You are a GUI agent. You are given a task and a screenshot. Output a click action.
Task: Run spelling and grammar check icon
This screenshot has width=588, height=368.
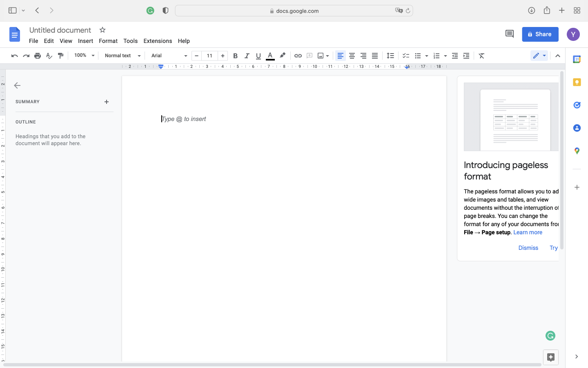pos(49,56)
